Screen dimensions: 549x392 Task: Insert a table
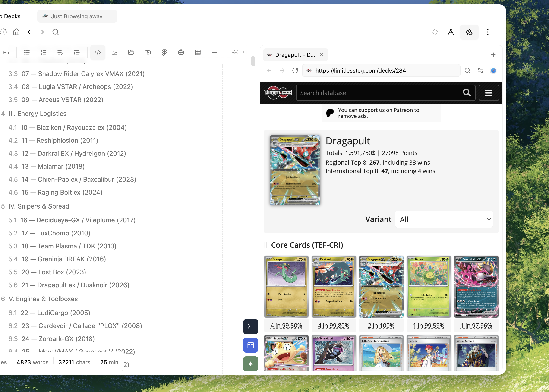point(198,52)
